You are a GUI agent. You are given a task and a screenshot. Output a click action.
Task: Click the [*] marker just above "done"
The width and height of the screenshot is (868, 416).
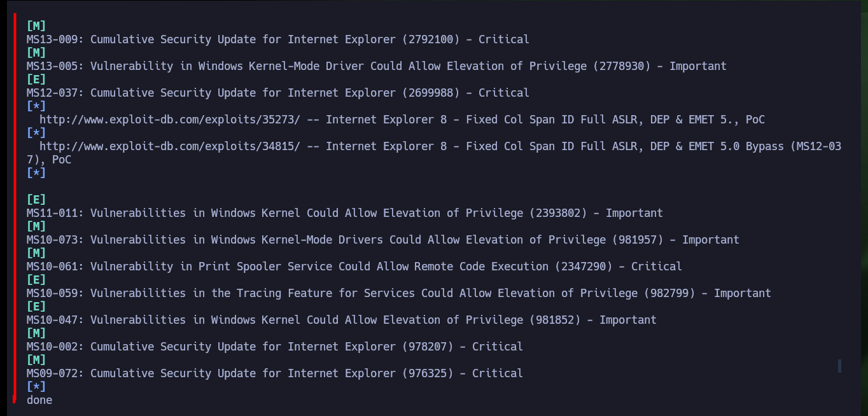(36, 387)
